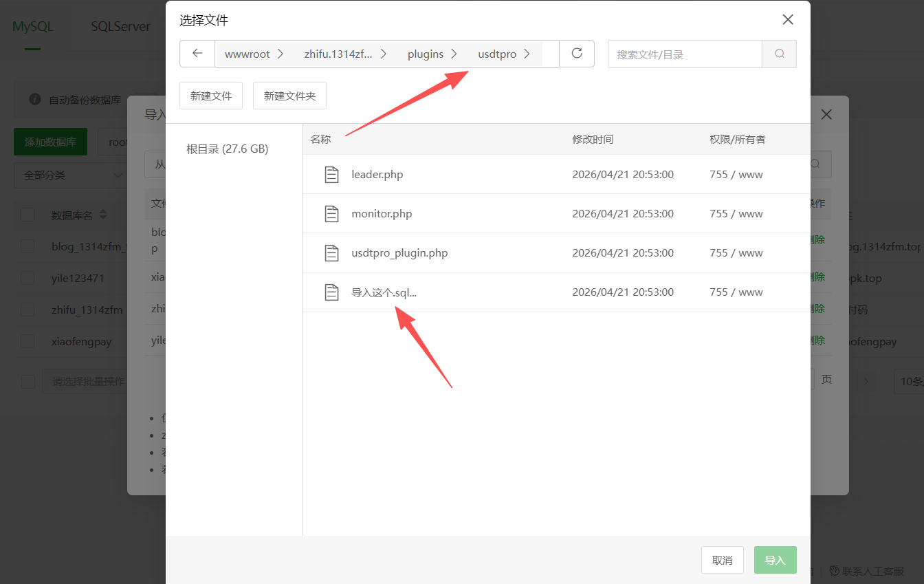
Task: Click the green 导入 button
Action: point(775,560)
